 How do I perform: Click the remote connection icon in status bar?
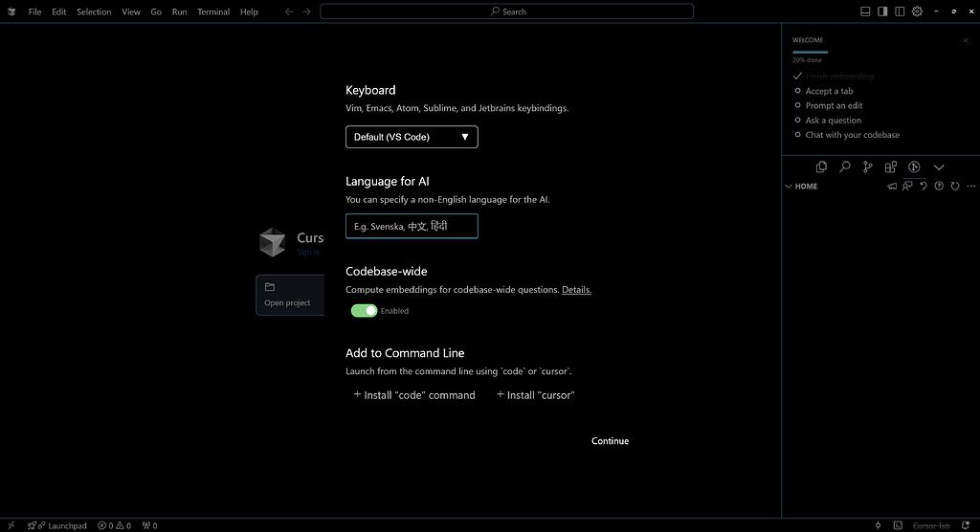point(11,525)
